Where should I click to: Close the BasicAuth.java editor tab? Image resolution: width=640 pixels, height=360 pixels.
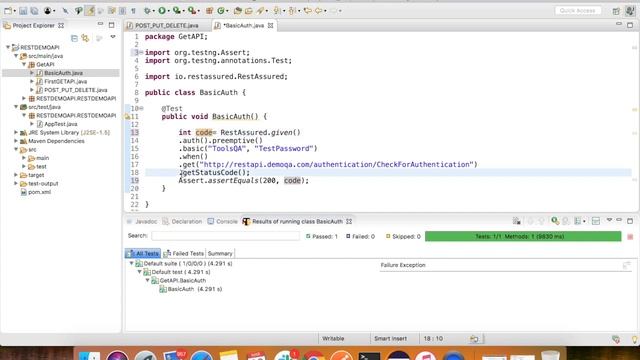coord(271,25)
